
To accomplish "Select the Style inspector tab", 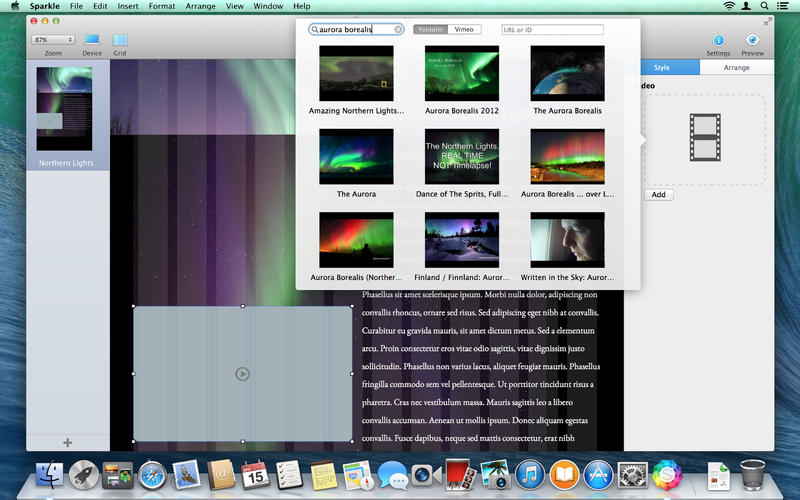I will [661, 68].
